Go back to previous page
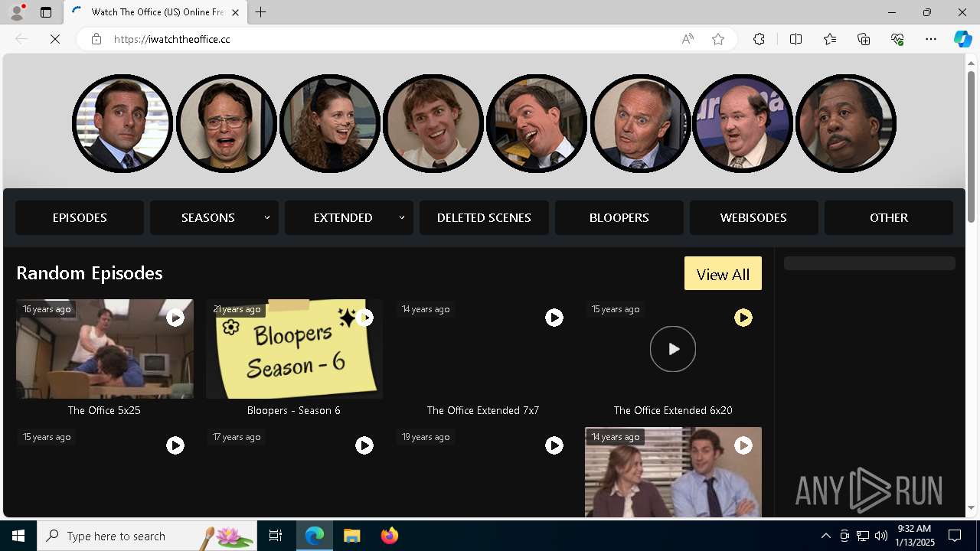 pyautogui.click(x=21, y=39)
